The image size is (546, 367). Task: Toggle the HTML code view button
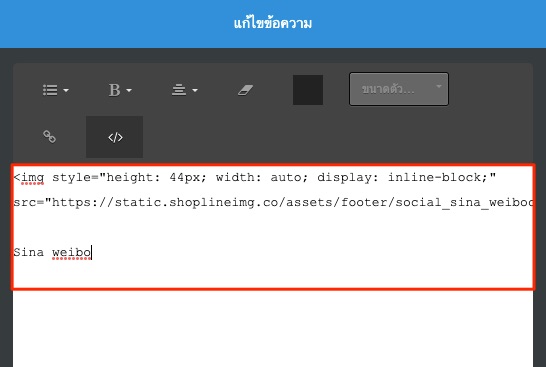point(115,137)
